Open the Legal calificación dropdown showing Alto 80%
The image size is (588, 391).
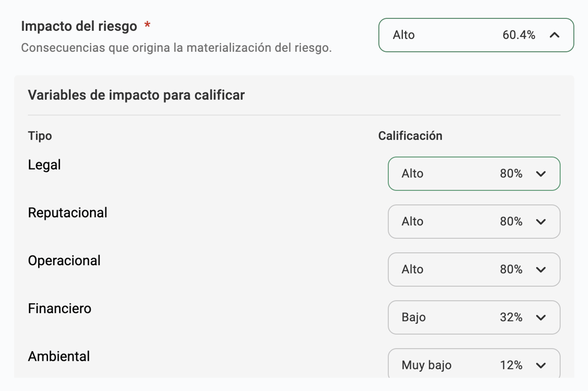pyautogui.click(x=474, y=174)
